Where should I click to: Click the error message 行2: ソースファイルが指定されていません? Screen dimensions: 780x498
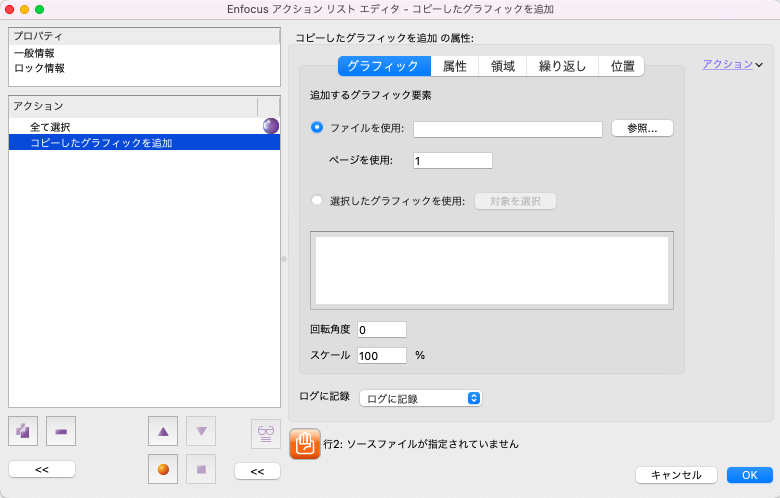(x=421, y=444)
